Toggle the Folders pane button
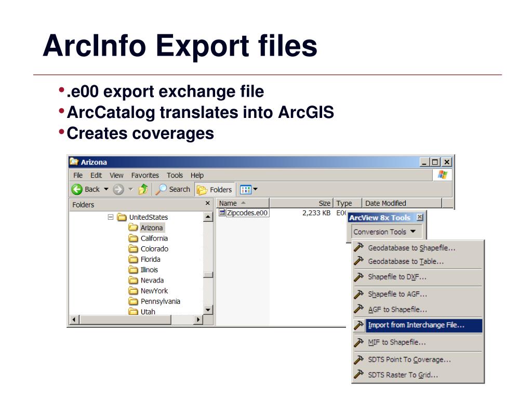 [215, 189]
